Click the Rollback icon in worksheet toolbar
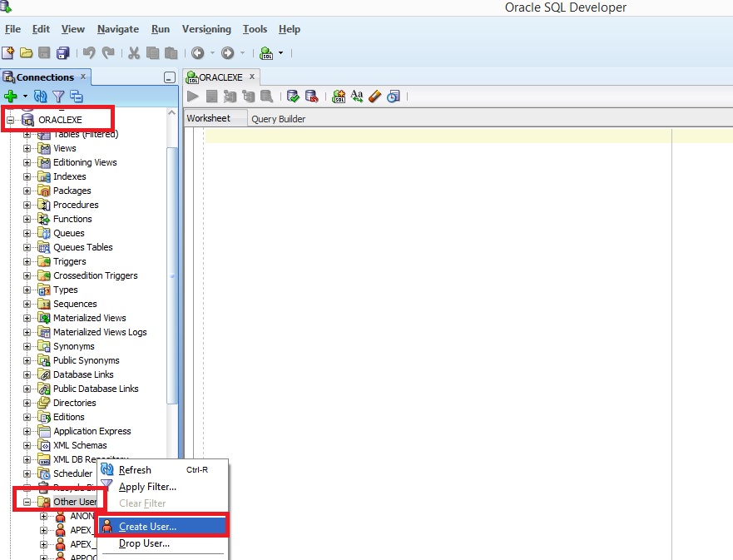 311,97
